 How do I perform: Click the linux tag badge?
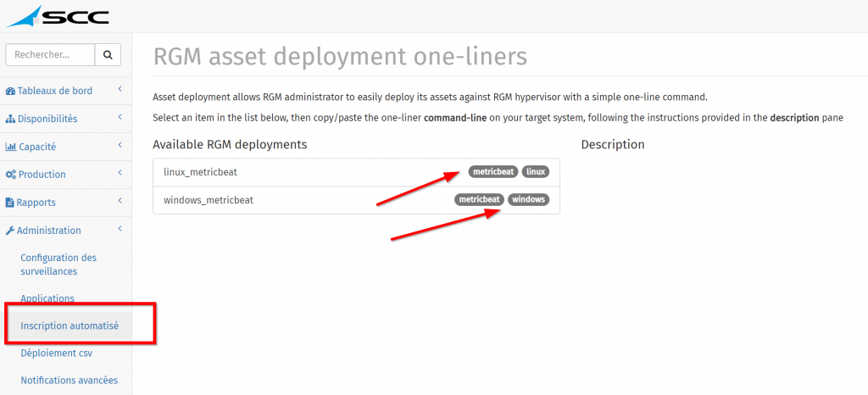click(x=536, y=172)
